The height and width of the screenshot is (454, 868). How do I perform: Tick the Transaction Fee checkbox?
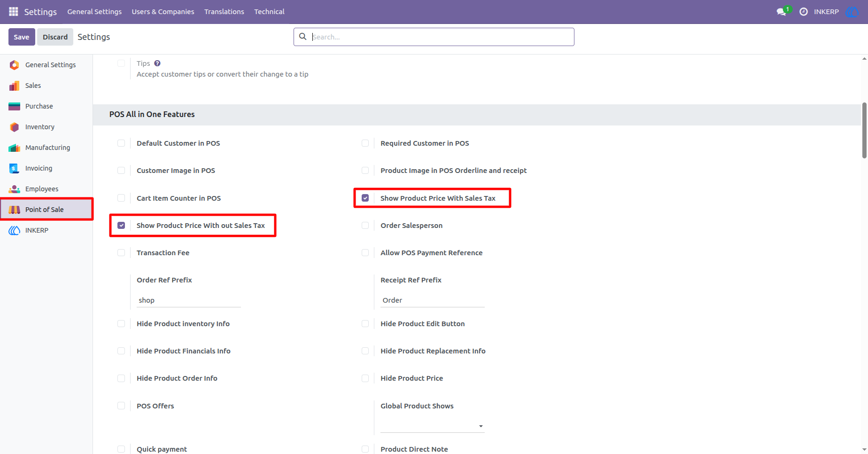121,253
